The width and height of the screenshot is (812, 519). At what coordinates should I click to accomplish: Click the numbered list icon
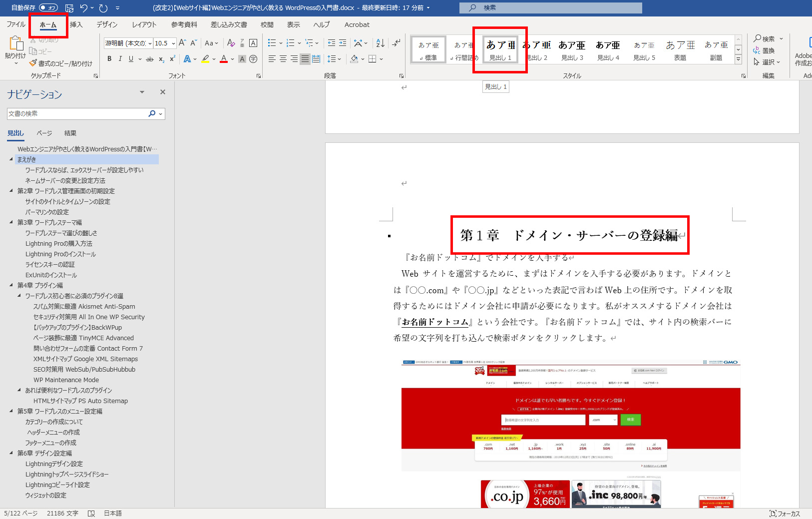pos(291,43)
